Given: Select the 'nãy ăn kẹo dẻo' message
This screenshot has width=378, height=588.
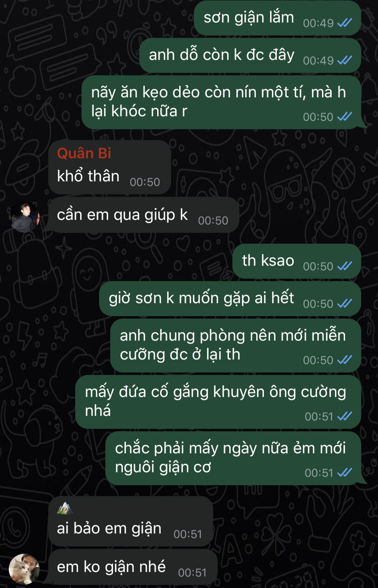Looking at the screenshot, I should click(221, 102).
